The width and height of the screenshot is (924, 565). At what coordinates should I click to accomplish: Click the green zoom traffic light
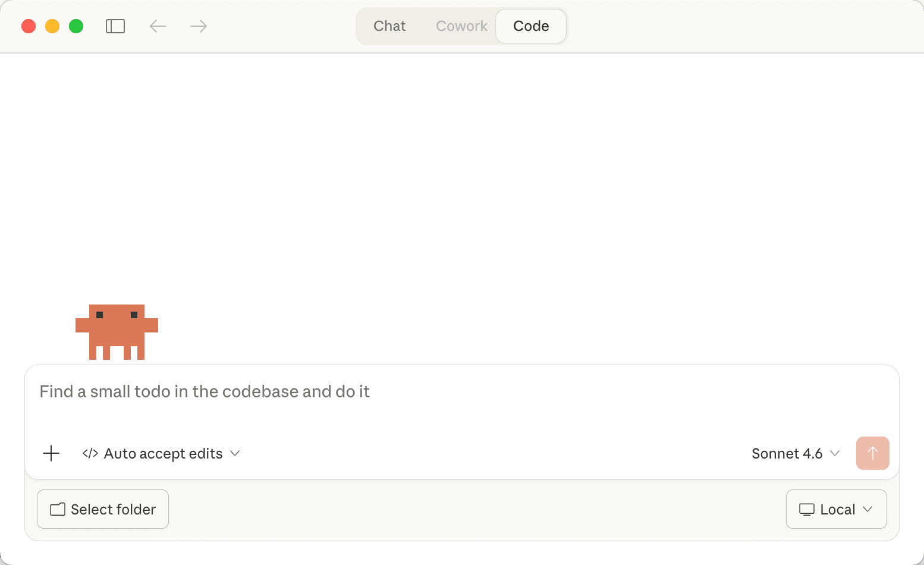click(x=76, y=26)
